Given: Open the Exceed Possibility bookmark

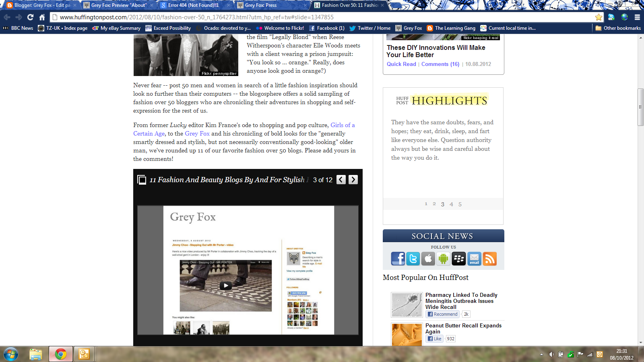Looking at the screenshot, I should 168,28.
